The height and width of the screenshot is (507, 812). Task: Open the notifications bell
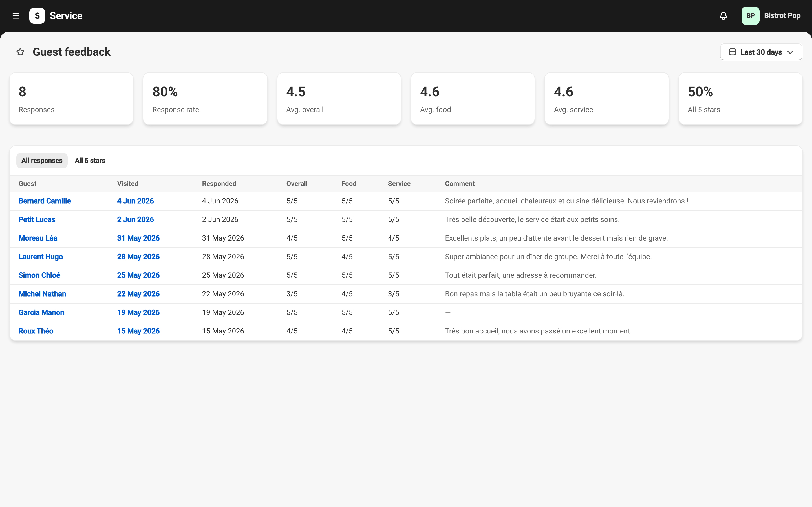click(x=723, y=16)
